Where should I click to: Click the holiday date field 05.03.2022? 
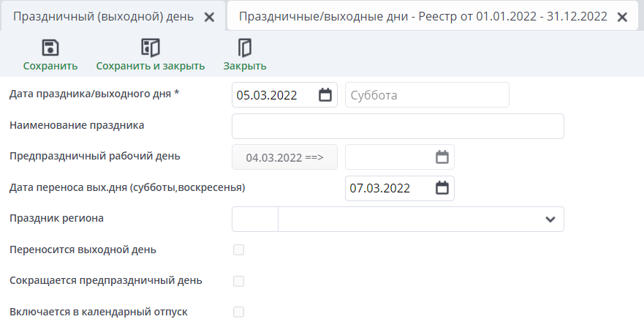274,95
